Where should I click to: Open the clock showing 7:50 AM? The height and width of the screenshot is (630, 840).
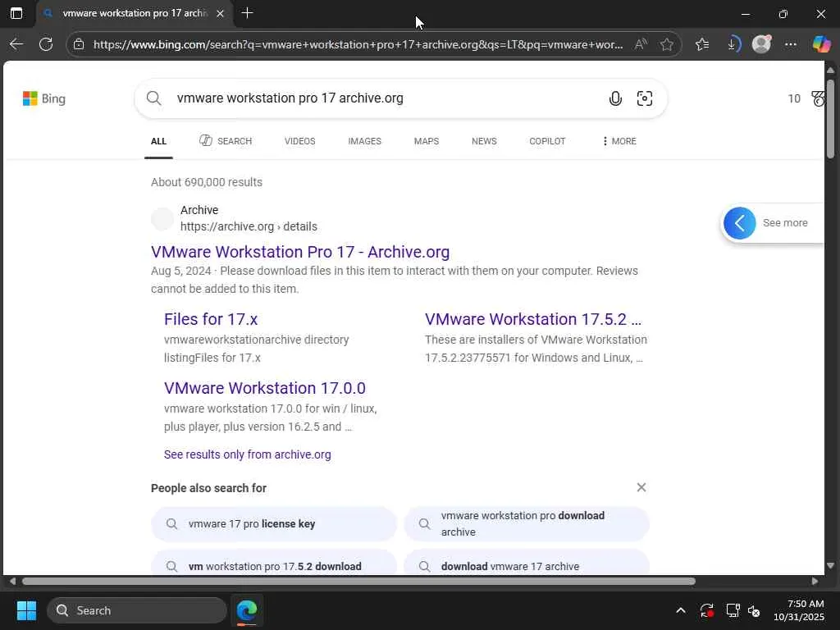[798, 610]
